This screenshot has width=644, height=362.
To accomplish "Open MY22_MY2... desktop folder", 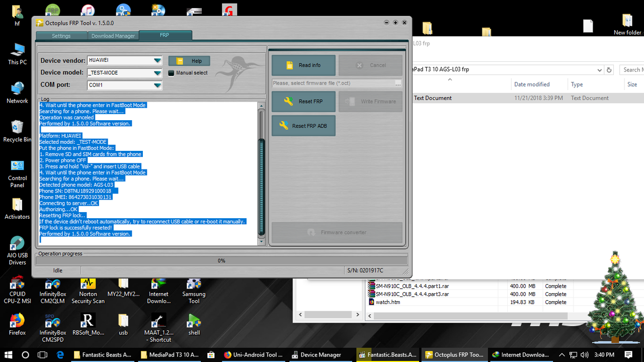I will (x=123, y=287).
